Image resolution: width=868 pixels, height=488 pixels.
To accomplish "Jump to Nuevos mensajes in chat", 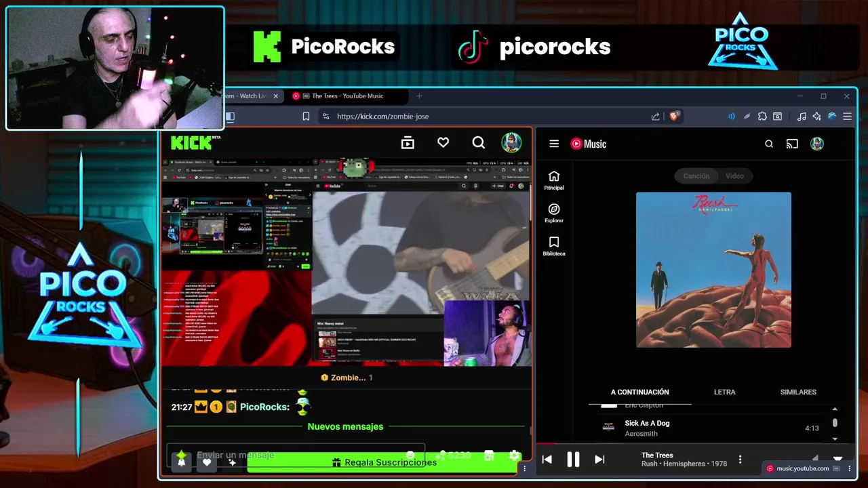I will [345, 426].
